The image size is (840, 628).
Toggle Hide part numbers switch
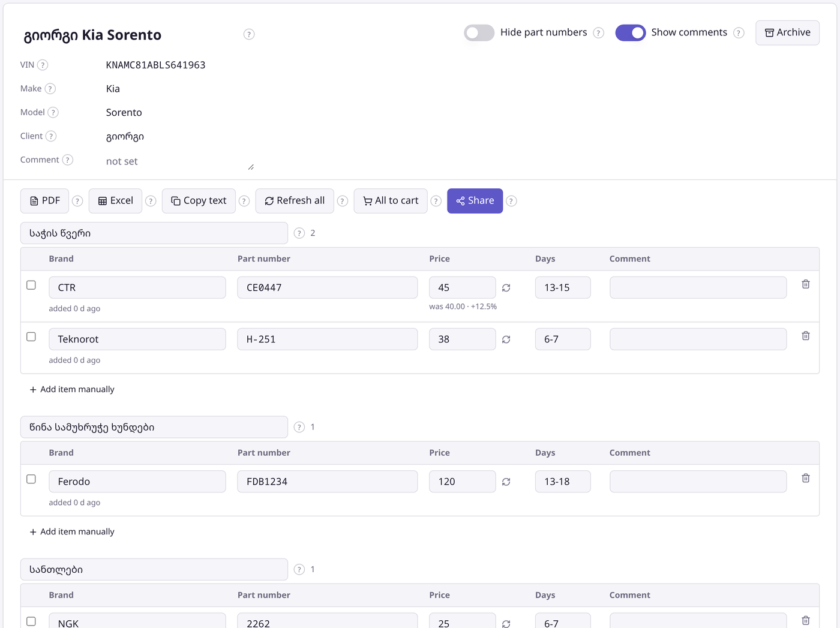coord(479,32)
